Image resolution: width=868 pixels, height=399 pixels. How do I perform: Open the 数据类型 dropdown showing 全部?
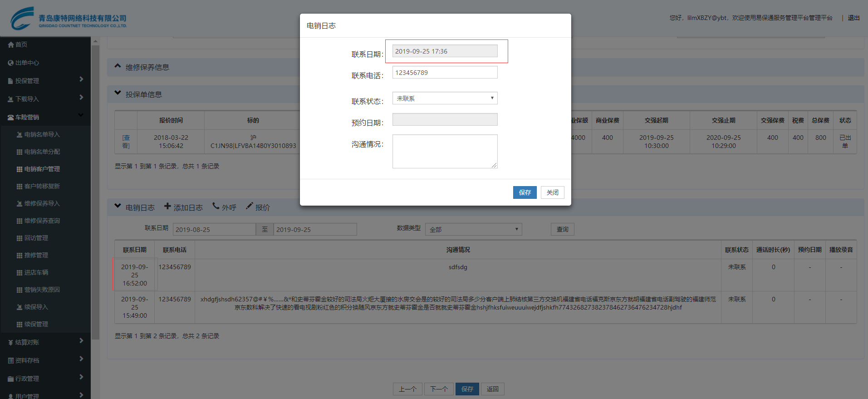(x=475, y=229)
